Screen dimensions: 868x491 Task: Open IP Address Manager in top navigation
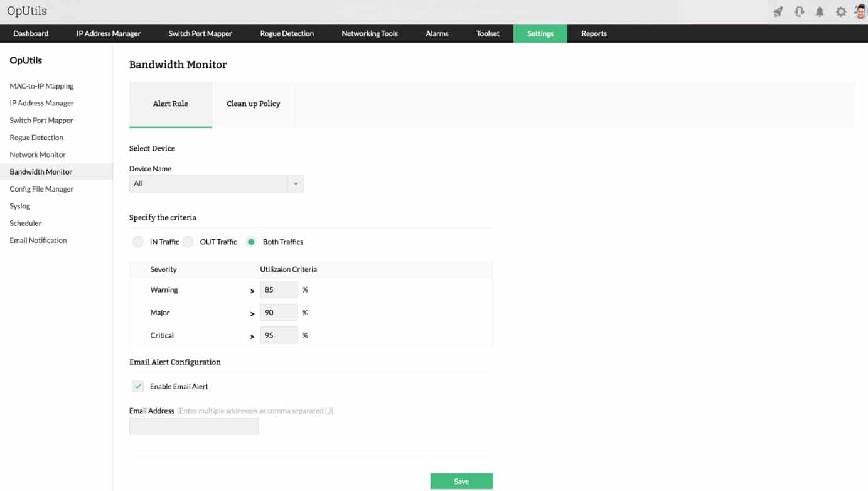[109, 34]
